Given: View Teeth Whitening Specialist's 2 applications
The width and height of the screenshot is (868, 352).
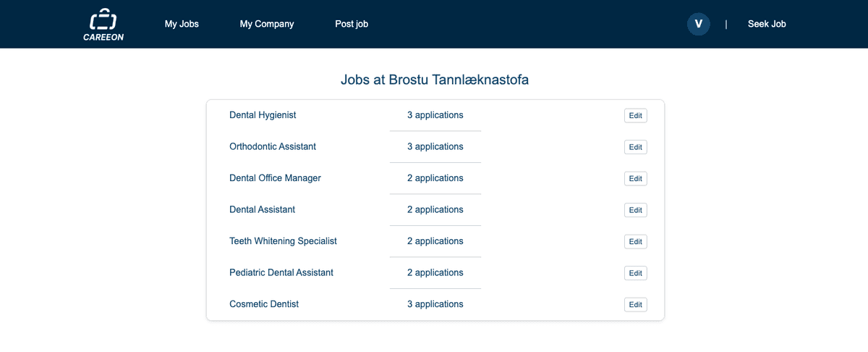Looking at the screenshot, I should click(435, 241).
